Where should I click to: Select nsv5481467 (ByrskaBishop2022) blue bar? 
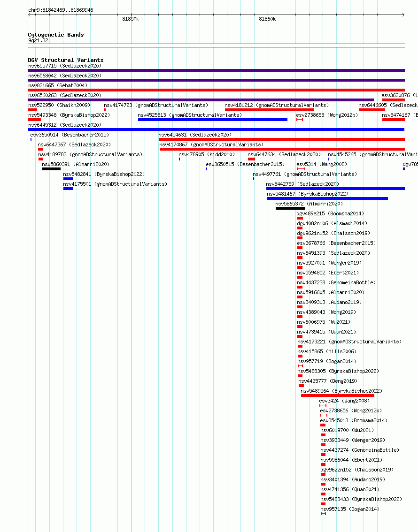(327, 198)
